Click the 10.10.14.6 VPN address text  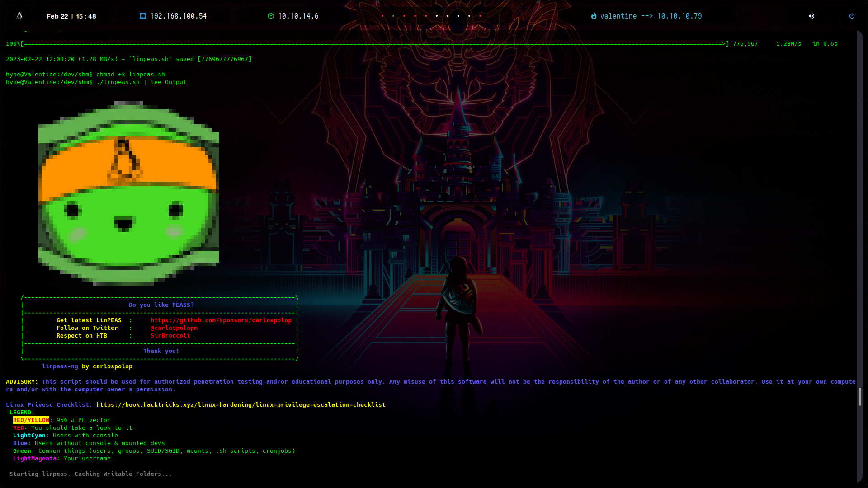click(x=298, y=16)
